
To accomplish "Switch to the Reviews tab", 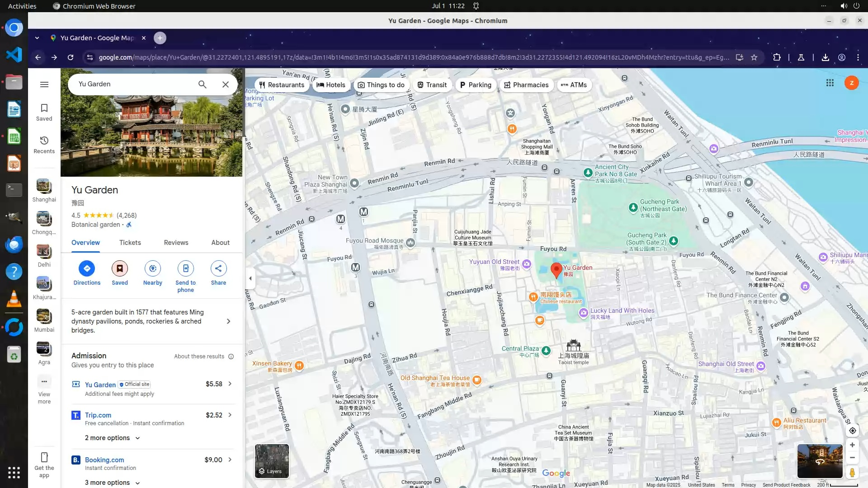I will click(176, 243).
